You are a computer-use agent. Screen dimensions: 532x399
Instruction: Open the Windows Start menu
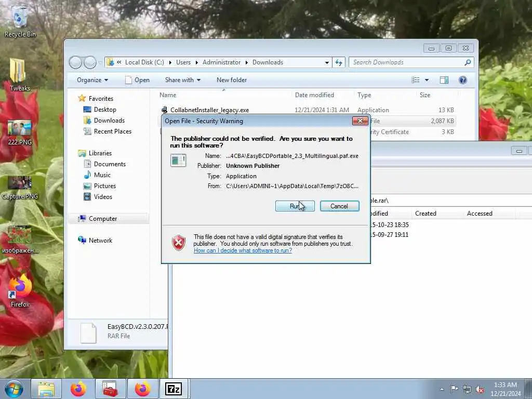click(x=14, y=389)
